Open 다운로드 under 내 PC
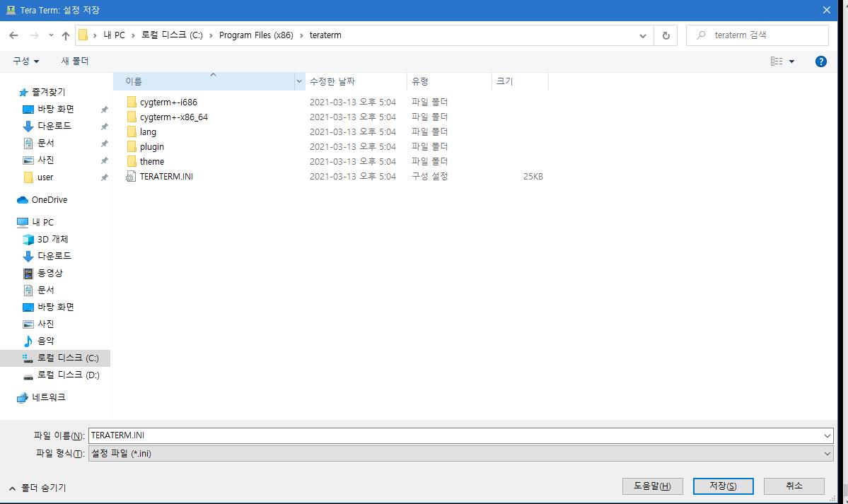The image size is (848, 504). [x=54, y=256]
